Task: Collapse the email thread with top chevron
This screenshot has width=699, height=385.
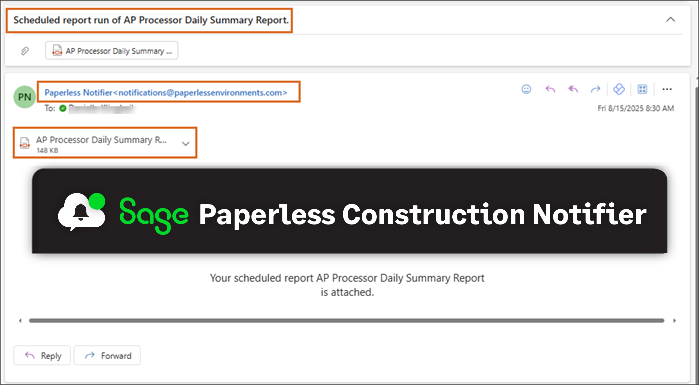Action: 670,20
